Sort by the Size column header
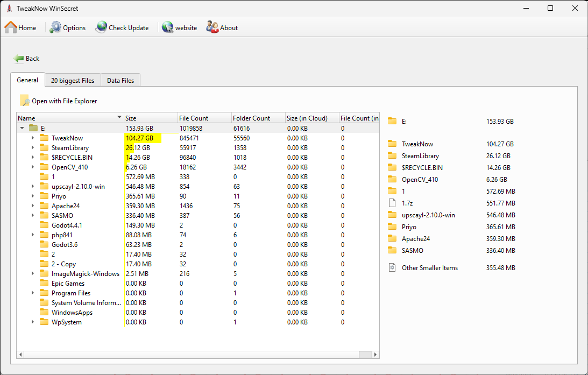 point(151,118)
